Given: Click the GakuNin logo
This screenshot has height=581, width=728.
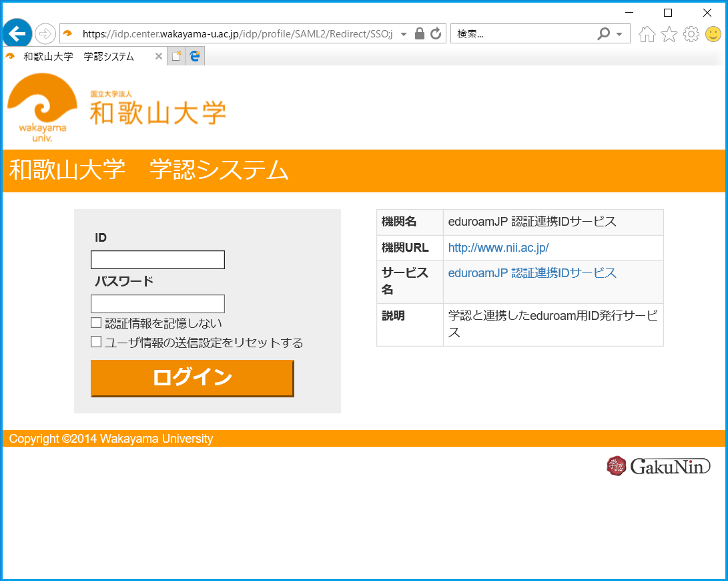Looking at the screenshot, I should (659, 465).
